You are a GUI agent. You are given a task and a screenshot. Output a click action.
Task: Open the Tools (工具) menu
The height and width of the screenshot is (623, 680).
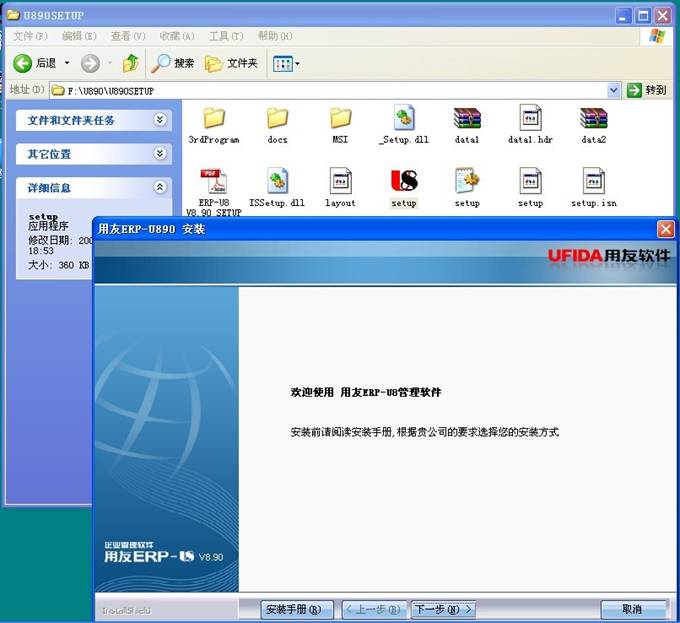click(226, 36)
